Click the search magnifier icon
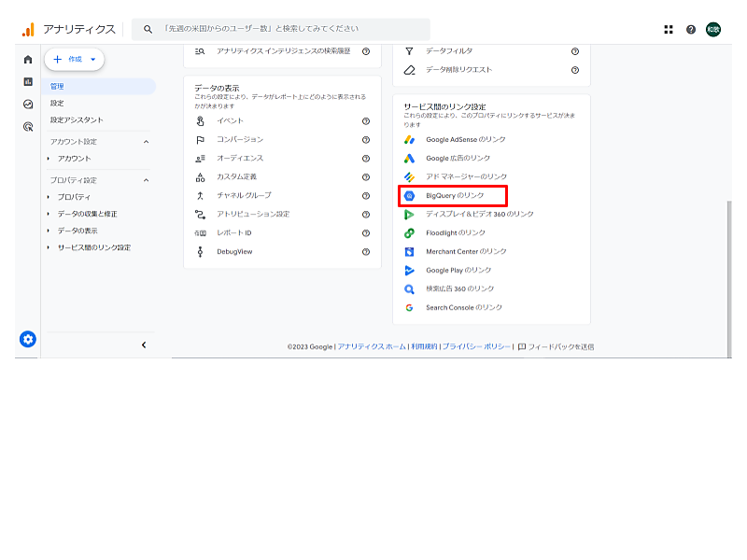747x560 pixels. point(148,29)
